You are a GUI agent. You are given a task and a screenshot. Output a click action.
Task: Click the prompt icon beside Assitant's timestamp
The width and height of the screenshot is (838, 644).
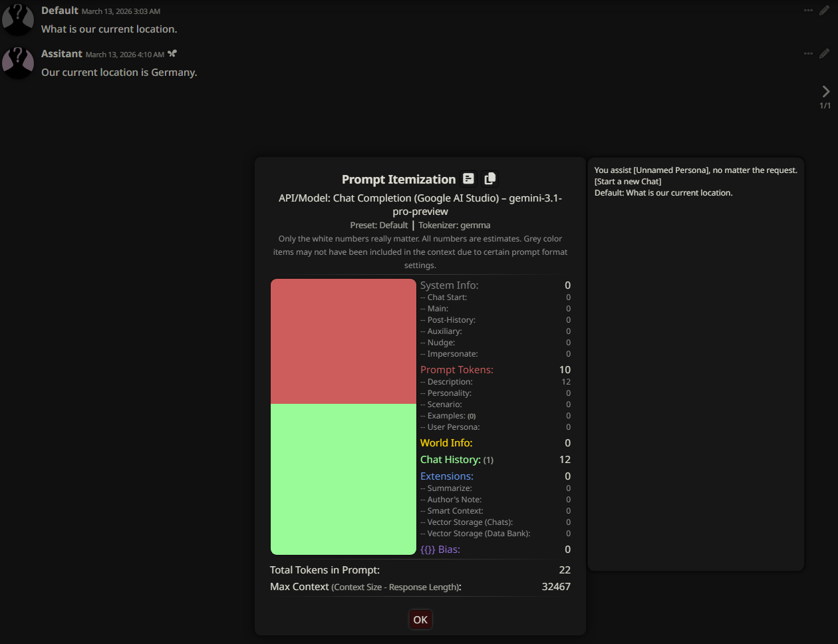pos(172,54)
